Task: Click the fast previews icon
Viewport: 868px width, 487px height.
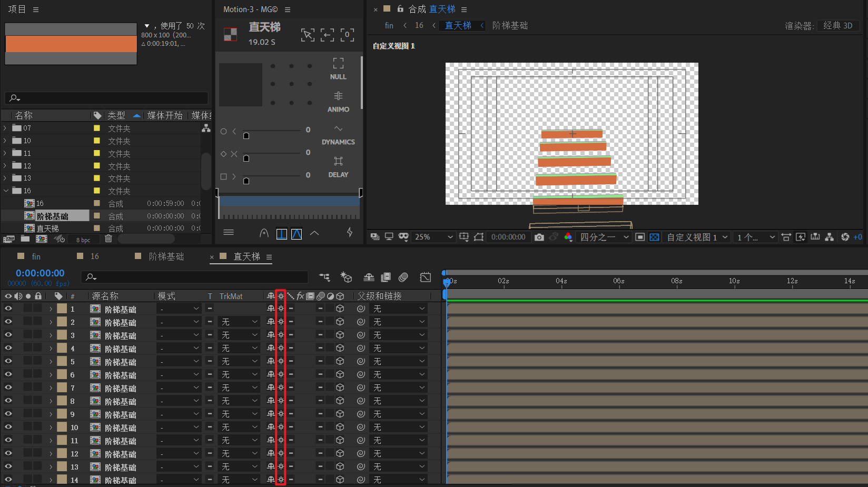Action: click(x=801, y=237)
